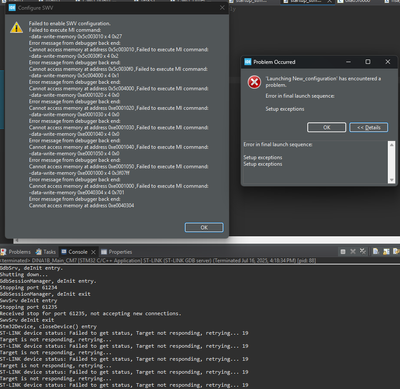
Task: Click Remove All Terminated Launches icon
Action: point(363,252)
